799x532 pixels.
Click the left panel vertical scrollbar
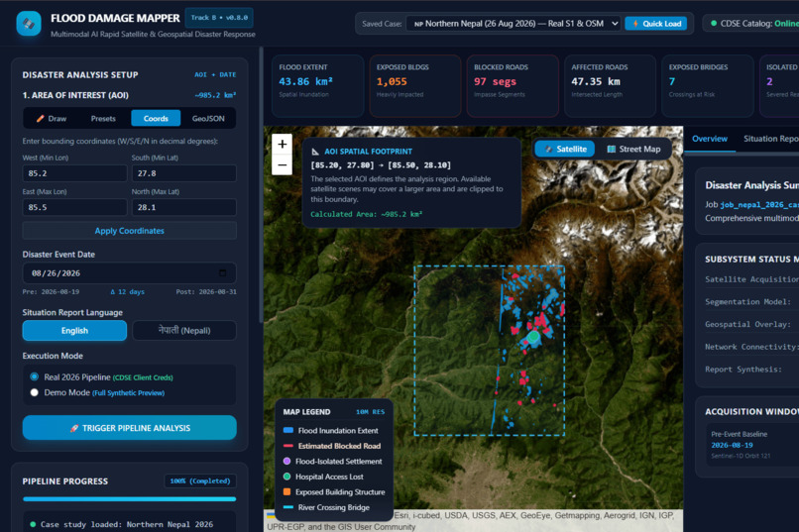[261, 184]
